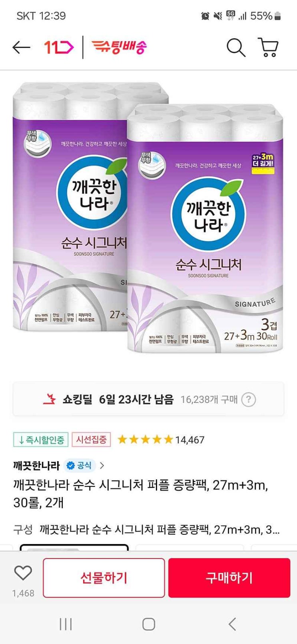
Task: Click the 선물하기 gift button
Action: [104, 578]
